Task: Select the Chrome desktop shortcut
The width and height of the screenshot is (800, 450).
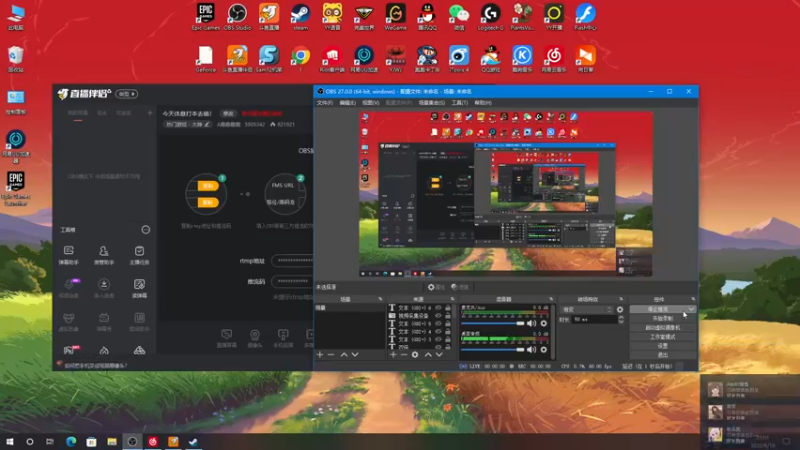Action: [301, 59]
